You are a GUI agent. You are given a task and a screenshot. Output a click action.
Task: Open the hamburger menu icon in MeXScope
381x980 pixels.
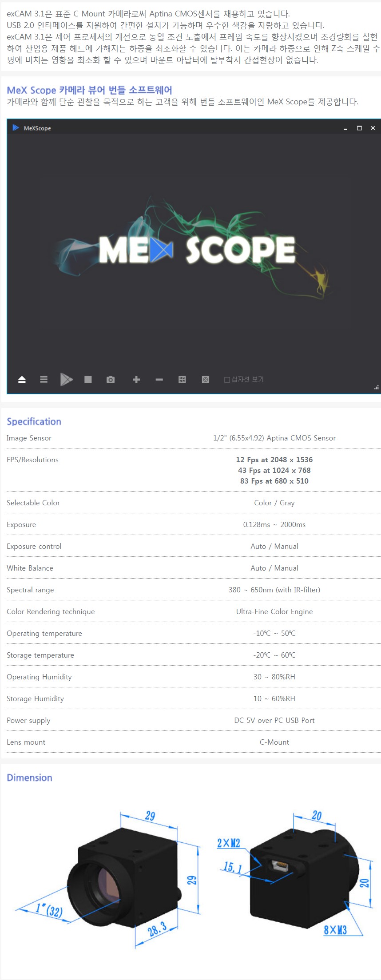coord(44,379)
